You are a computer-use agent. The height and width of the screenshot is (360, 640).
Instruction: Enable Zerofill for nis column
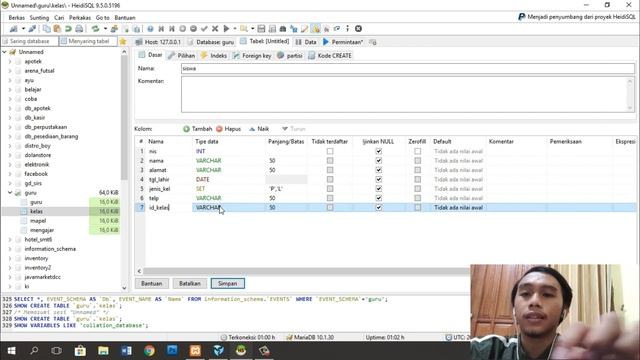pyautogui.click(x=417, y=151)
